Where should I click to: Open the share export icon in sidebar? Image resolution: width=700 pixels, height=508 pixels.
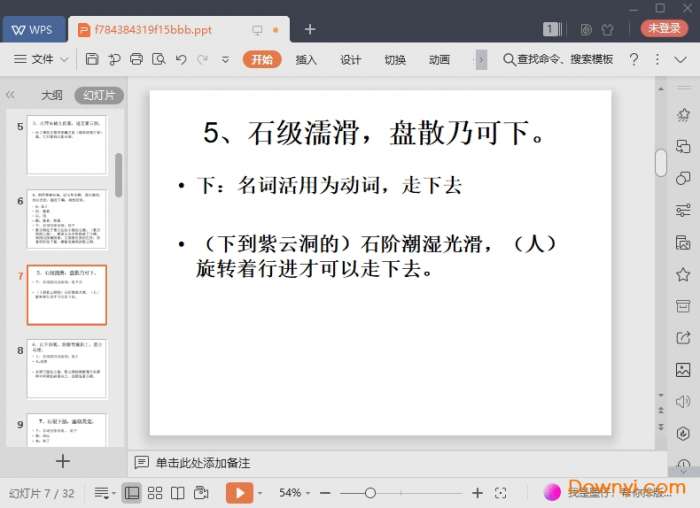(683, 338)
